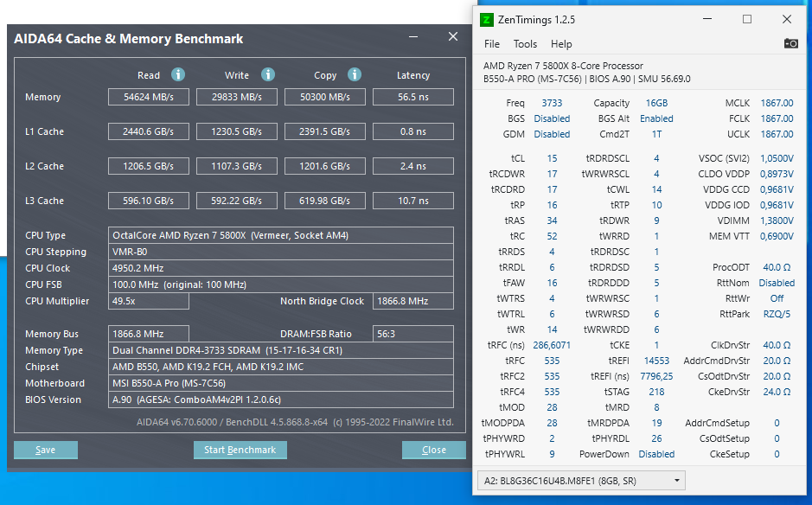Close the ZenTimings window
The image size is (812, 505).
[787, 19]
